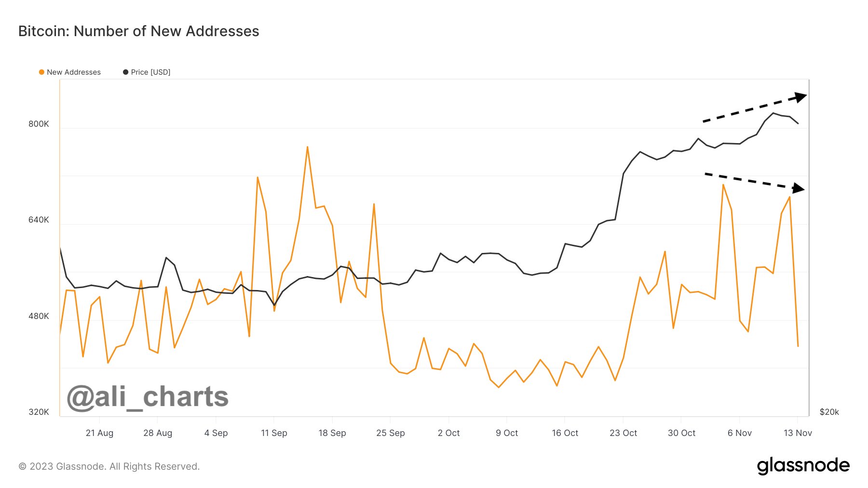The image size is (868, 488).
Task: Click the 480K y-axis label
Action: [39, 316]
